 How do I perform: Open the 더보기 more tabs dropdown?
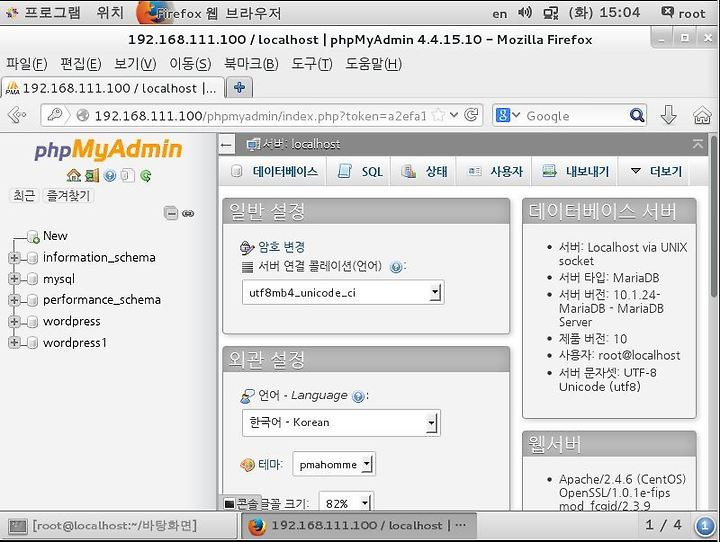656,171
